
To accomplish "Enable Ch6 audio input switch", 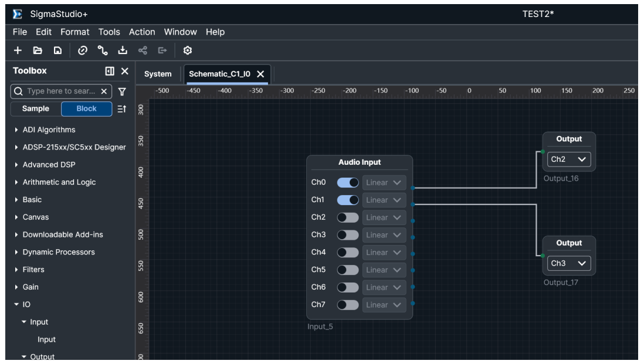I will pyautogui.click(x=348, y=287).
